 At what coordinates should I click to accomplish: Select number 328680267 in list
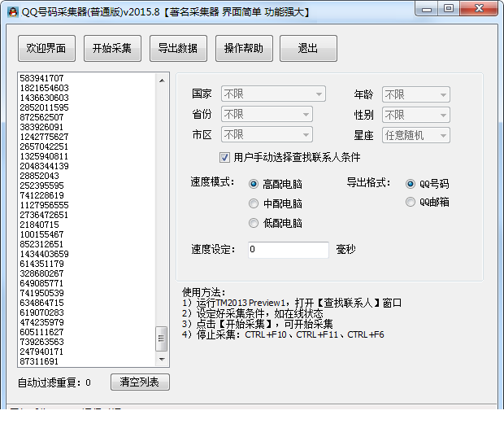(41, 273)
